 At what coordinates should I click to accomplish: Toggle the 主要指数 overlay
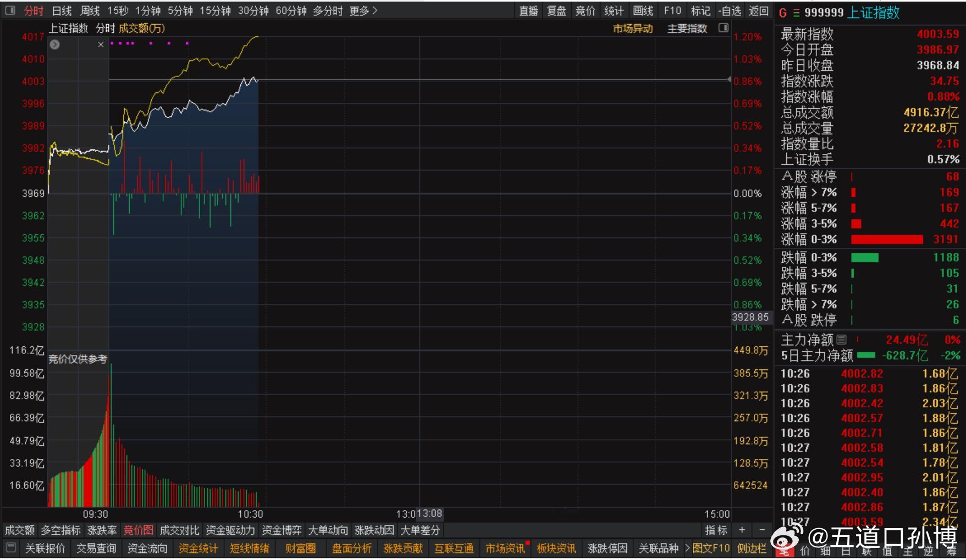click(687, 29)
